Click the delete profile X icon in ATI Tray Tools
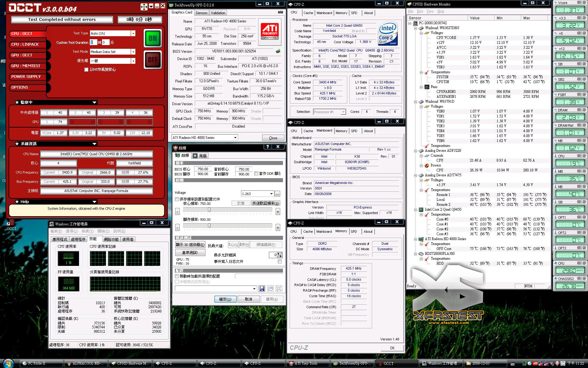588x368 pixels. (x=279, y=289)
